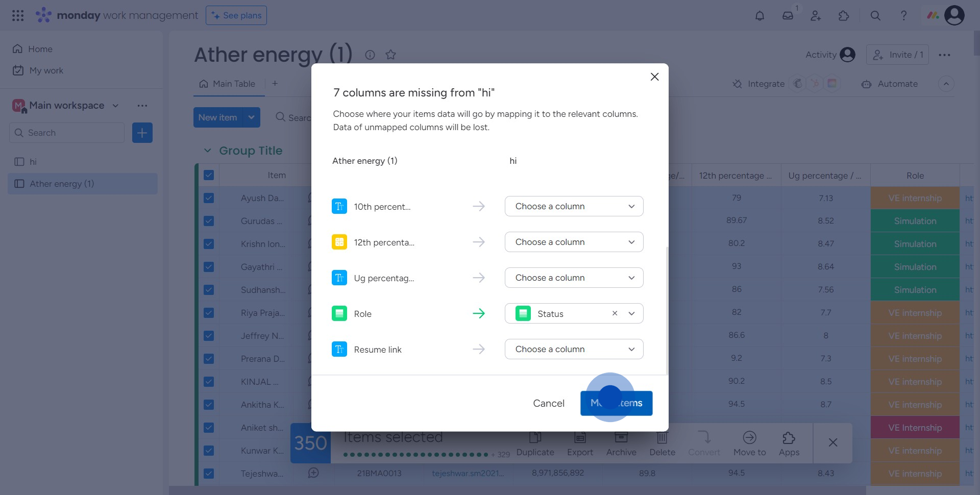Image resolution: width=980 pixels, height=495 pixels.
Task: Uncheck the Ayush Da... row checkbox
Action: 209,198
